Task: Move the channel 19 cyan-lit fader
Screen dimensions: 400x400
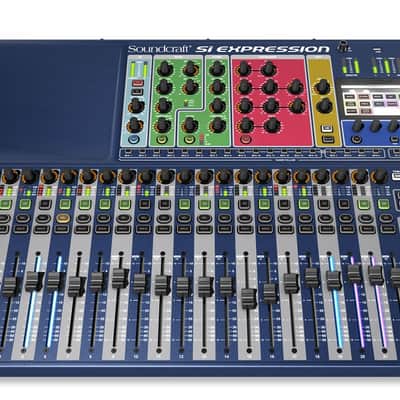Action: (333, 280)
